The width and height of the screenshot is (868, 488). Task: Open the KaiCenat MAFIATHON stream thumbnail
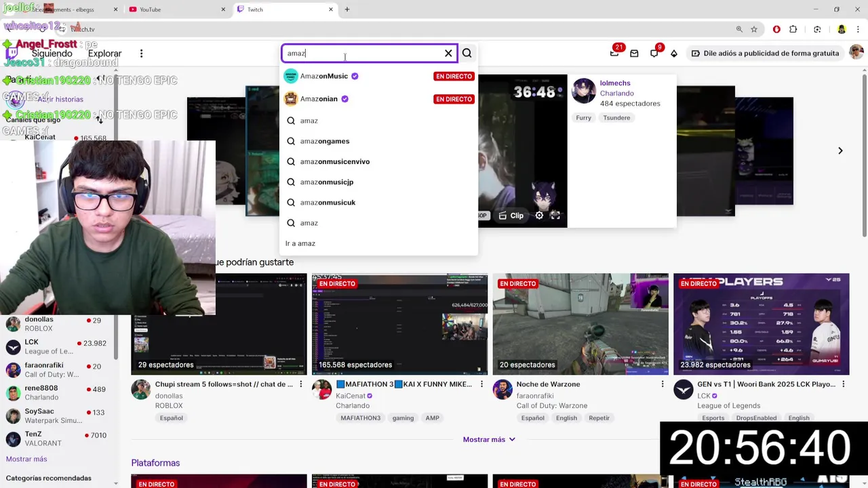pos(399,324)
